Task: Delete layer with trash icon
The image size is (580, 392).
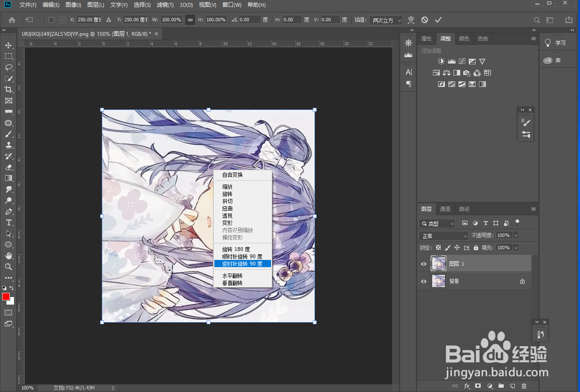Action: point(524,386)
